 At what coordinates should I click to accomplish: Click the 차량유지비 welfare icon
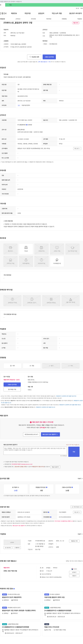[x=41, y=249]
